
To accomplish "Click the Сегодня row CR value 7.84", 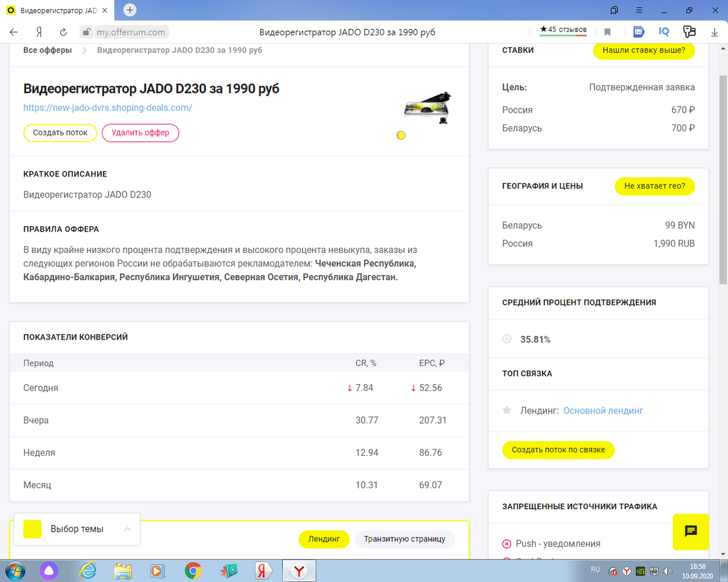I will pyautogui.click(x=364, y=388).
